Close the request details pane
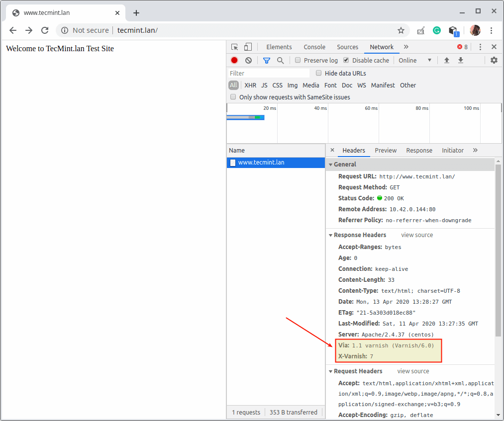504x421 pixels. (x=332, y=150)
